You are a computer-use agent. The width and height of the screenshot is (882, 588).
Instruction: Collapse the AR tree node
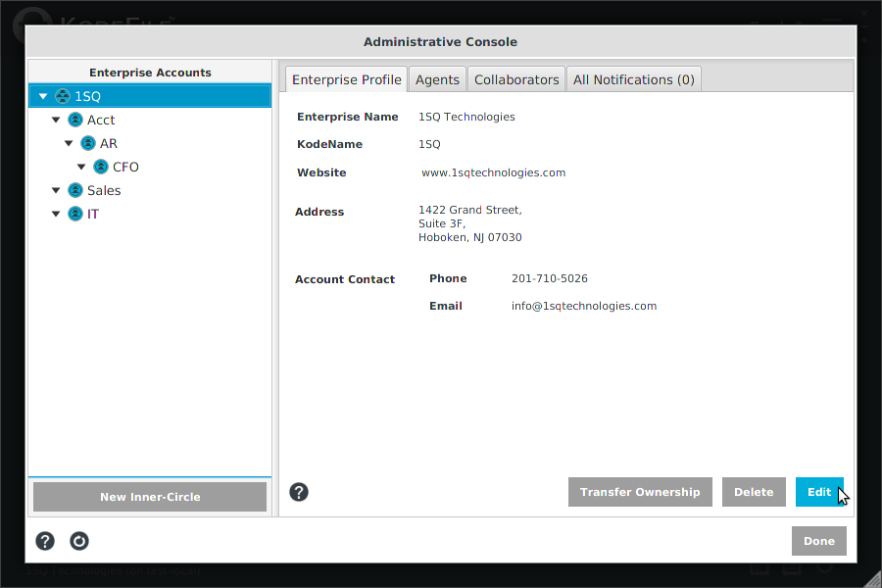pyautogui.click(x=69, y=143)
